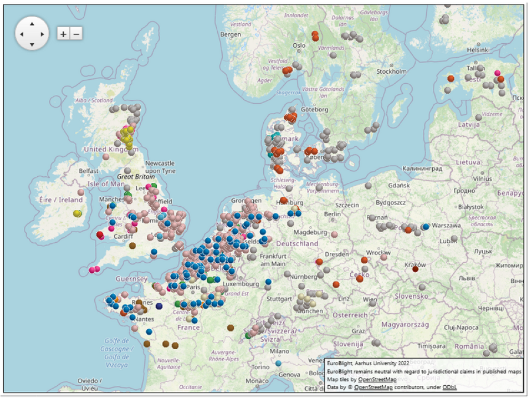Select the pink marker near Wrocław
This screenshot has height=398, width=532.
tap(383, 257)
